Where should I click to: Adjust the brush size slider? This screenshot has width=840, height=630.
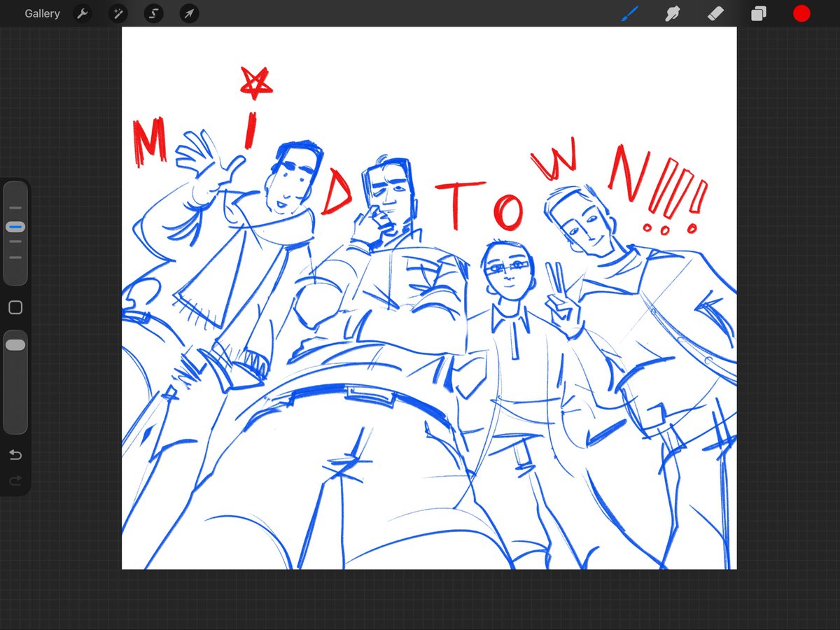pyautogui.click(x=15, y=233)
